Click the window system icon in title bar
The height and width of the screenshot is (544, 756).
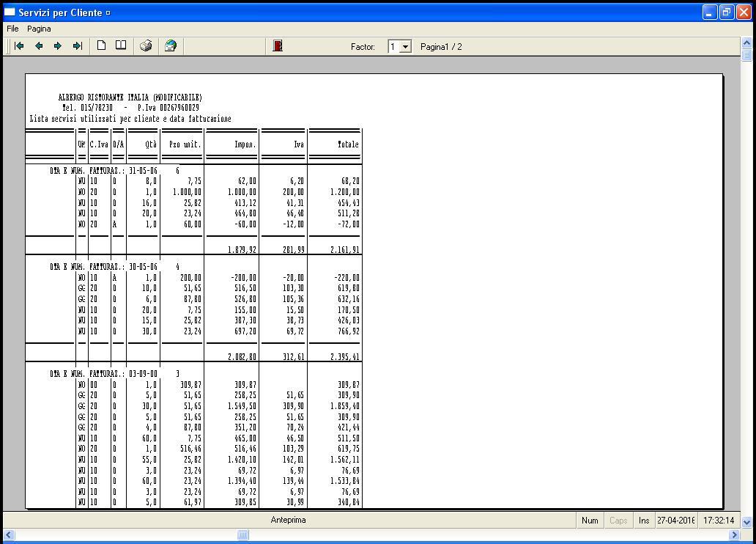coord(10,12)
